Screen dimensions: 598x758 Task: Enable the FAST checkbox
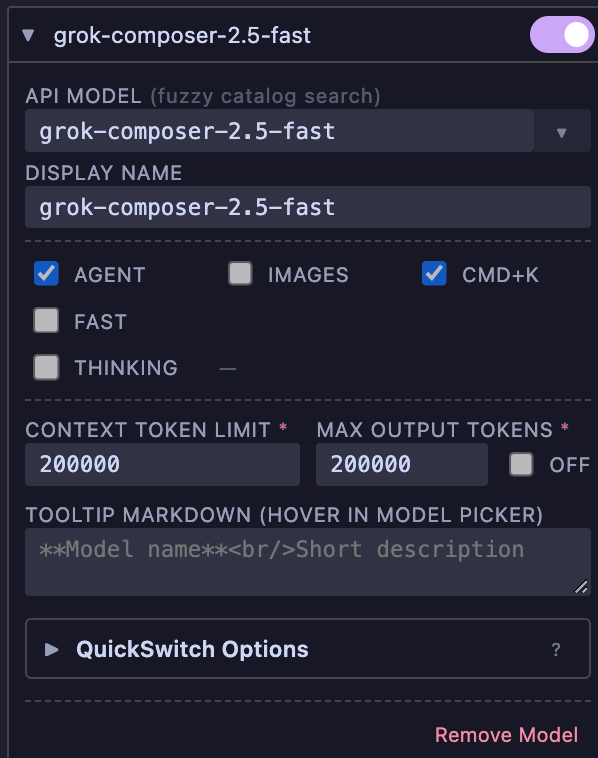pos(46,321)
